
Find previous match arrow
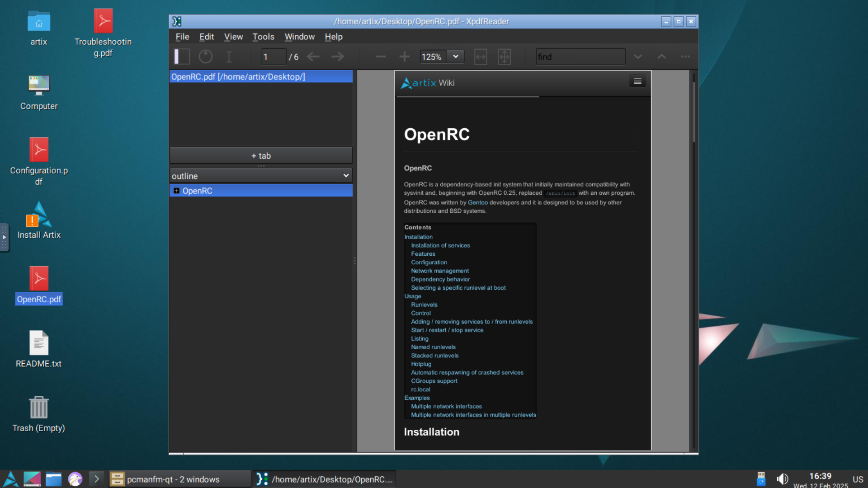661,56
